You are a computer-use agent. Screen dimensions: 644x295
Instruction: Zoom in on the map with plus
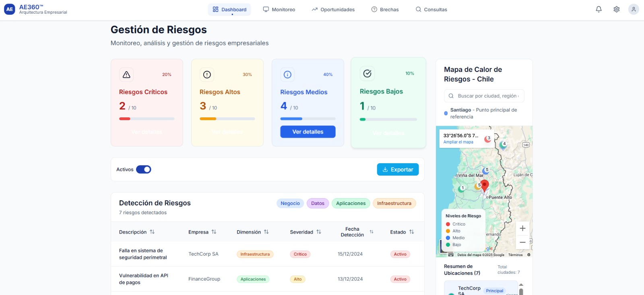point(522,228)
